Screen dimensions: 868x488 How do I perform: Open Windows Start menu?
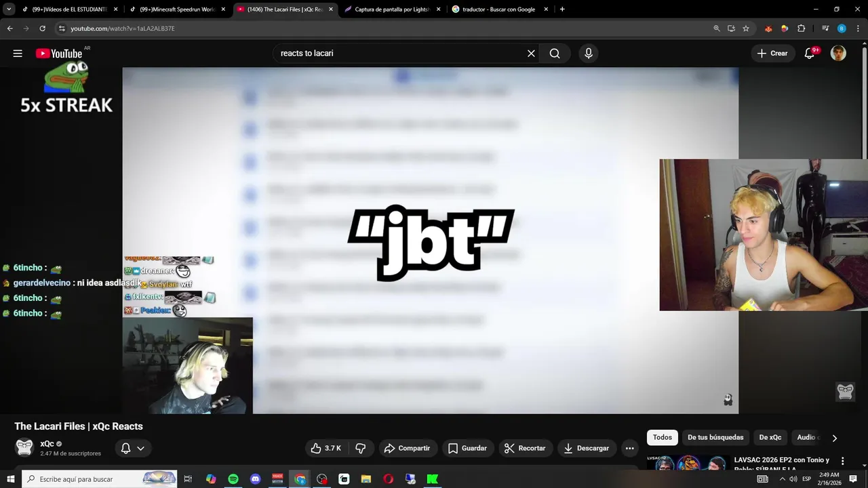click(x=10, y=479)
